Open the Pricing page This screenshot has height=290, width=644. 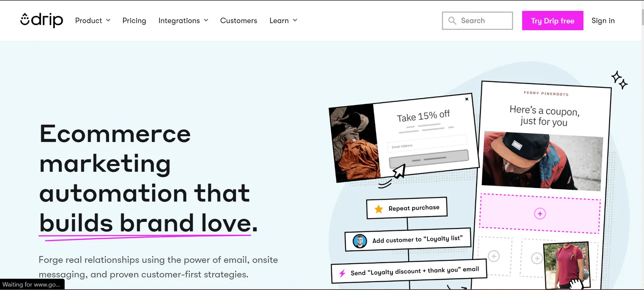coord(134,21)
